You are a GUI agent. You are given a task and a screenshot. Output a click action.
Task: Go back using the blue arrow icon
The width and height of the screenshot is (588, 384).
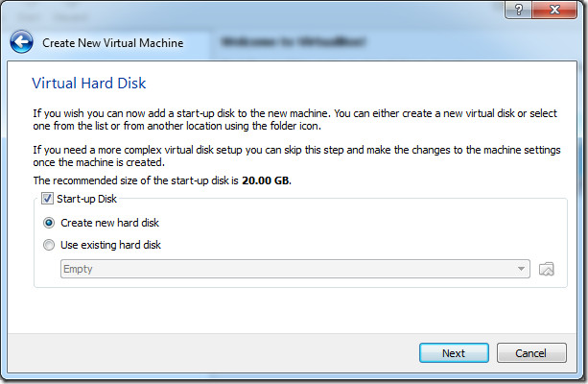click(x=21, y=41)
